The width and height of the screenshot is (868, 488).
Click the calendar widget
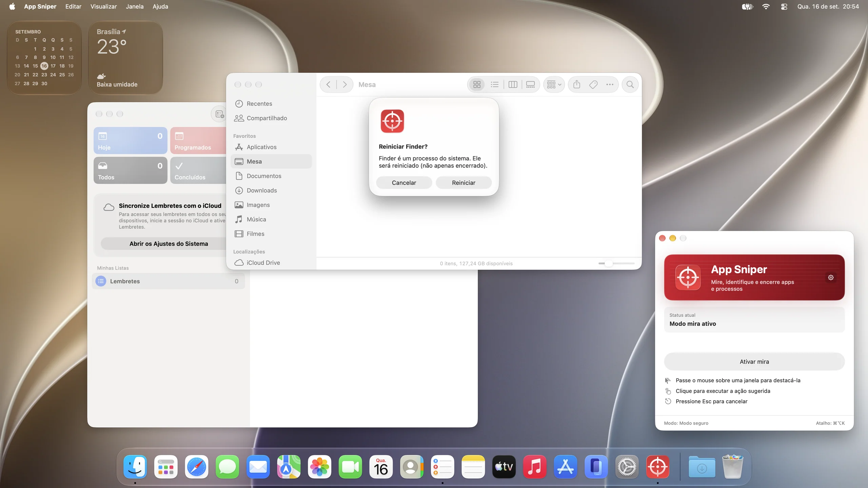44,58
